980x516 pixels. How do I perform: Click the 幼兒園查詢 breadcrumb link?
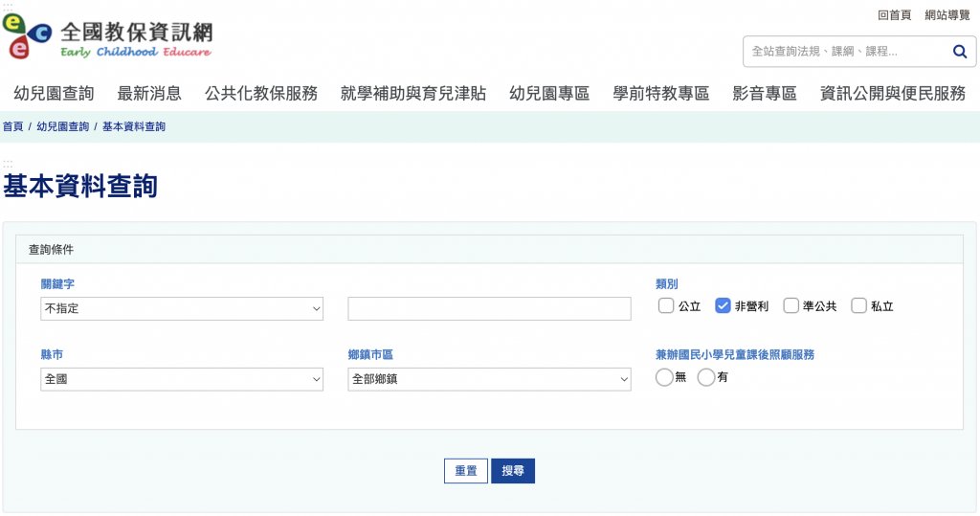pos(62,126)
